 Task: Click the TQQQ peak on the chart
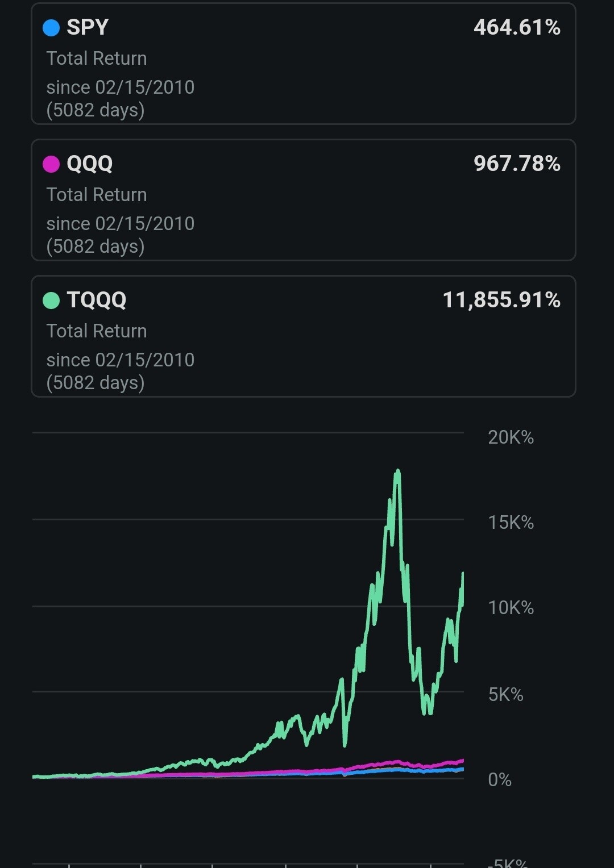tap(398, 471)
